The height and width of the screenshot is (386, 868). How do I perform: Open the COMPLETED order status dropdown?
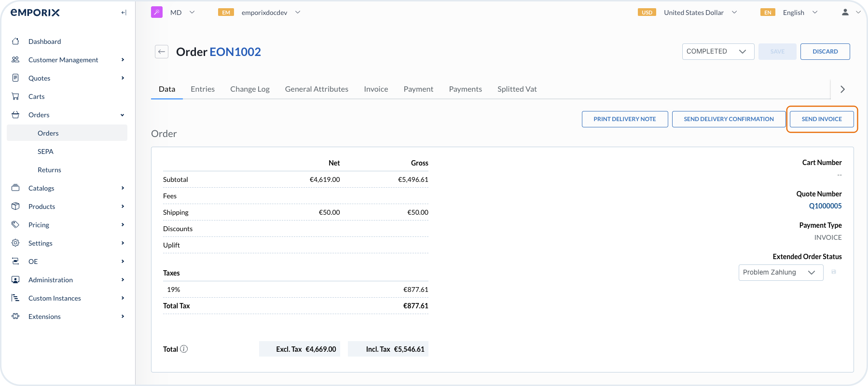(x=717, y=52)
